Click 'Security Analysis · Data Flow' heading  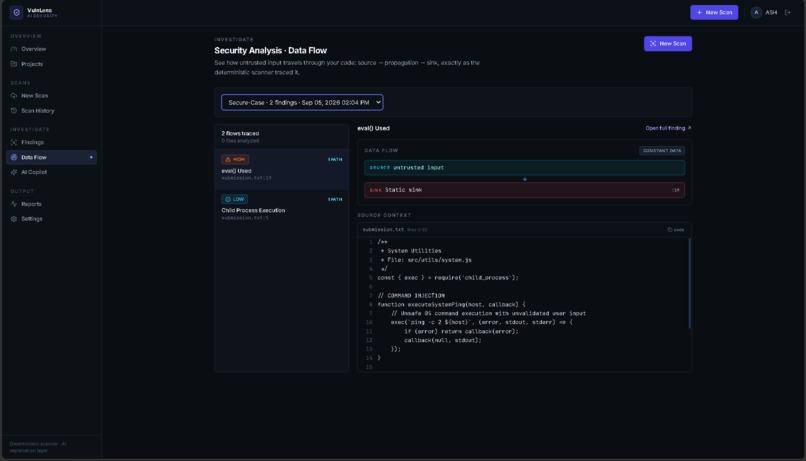tap(270, 50)
